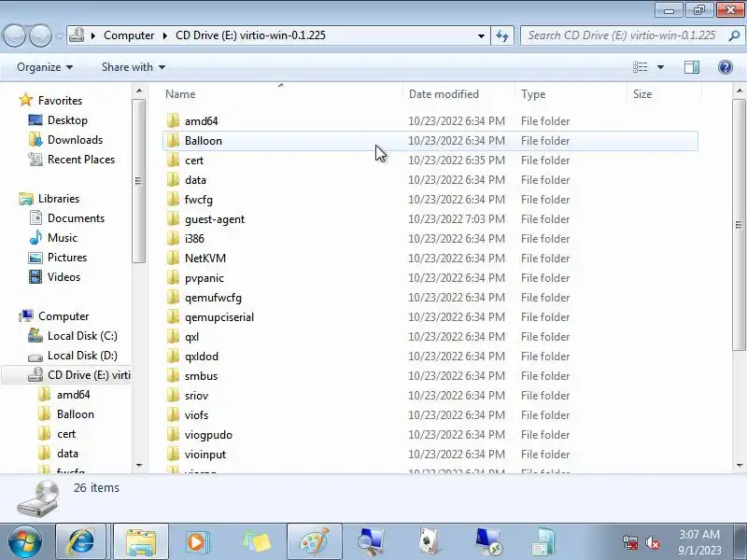Open the Videos library
Image resolution: width=747 pixels, height=560 pixels.
pyautogui.click(x=63, y=276)
